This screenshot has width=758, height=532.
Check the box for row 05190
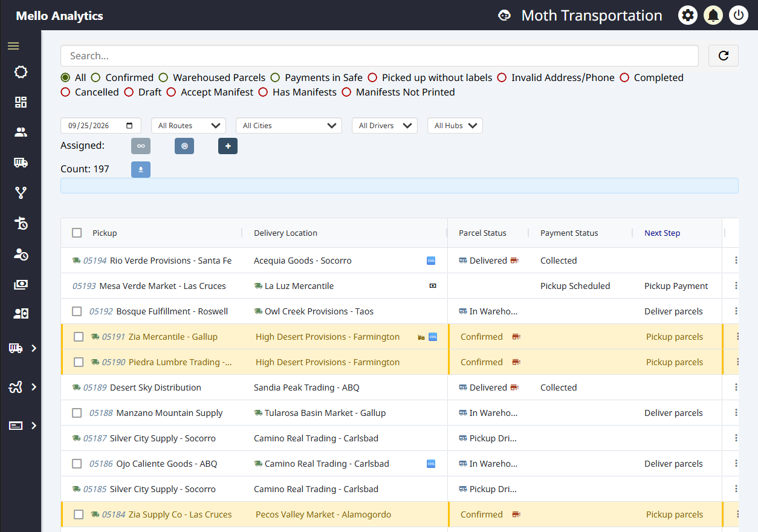coord(79,362)
